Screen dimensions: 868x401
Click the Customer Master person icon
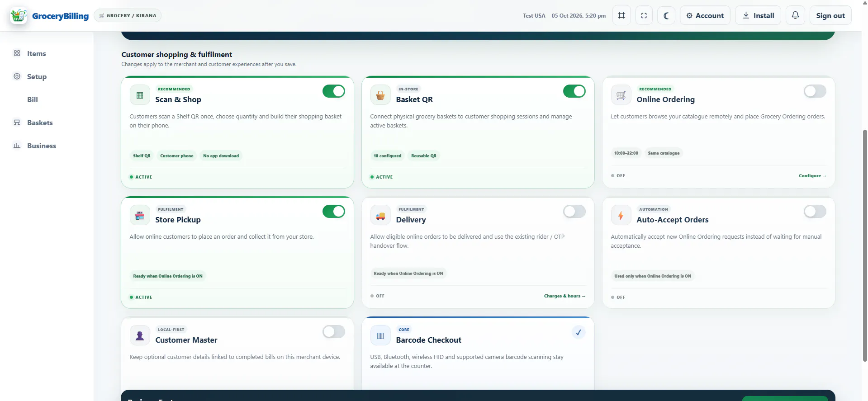140,335
